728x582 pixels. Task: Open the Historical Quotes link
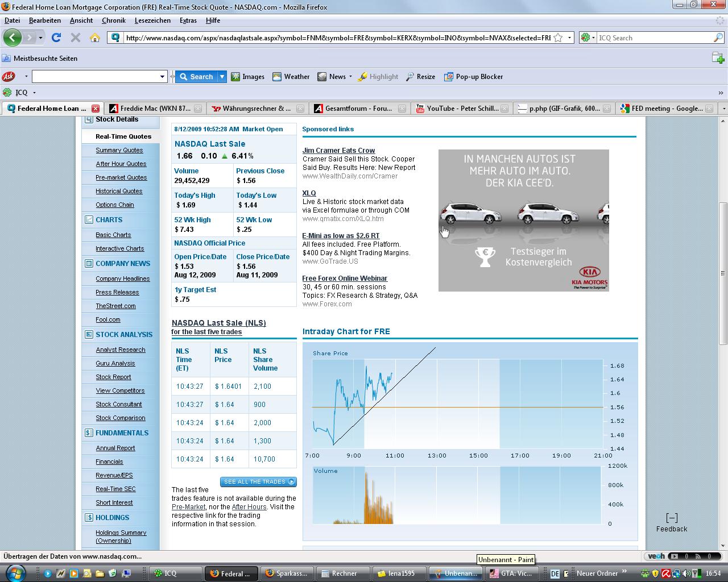coord(119,191)
